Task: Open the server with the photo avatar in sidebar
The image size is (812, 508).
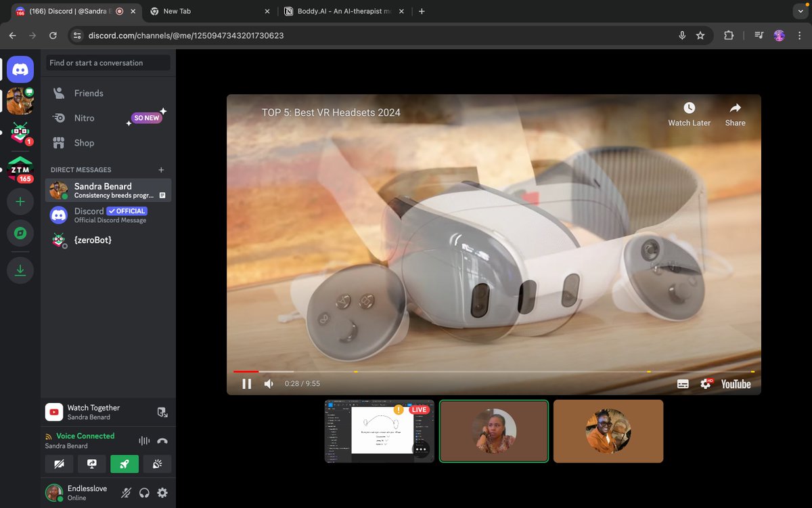Action: (20, 101)
